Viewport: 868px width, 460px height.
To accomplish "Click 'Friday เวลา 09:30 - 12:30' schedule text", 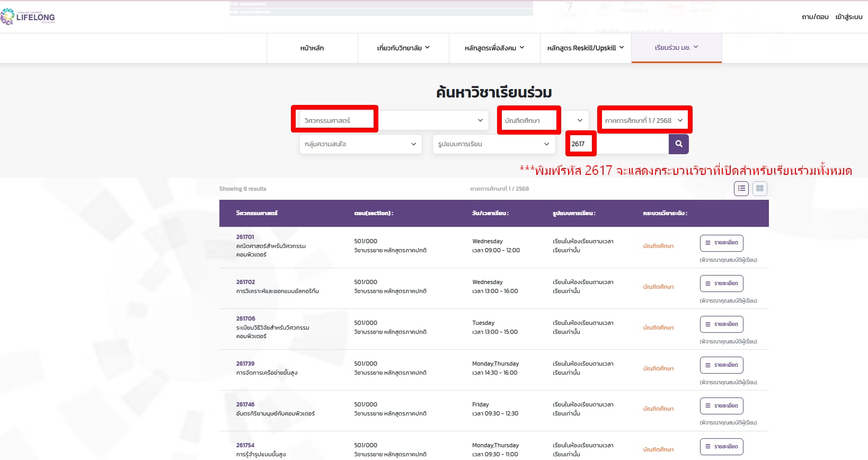I will point(495,409).
